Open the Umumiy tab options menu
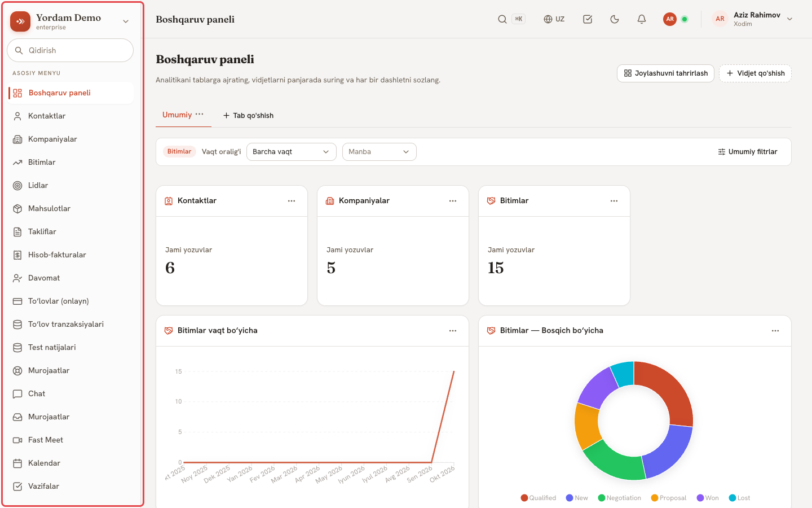The image size is (812, 508). point(199,114)
